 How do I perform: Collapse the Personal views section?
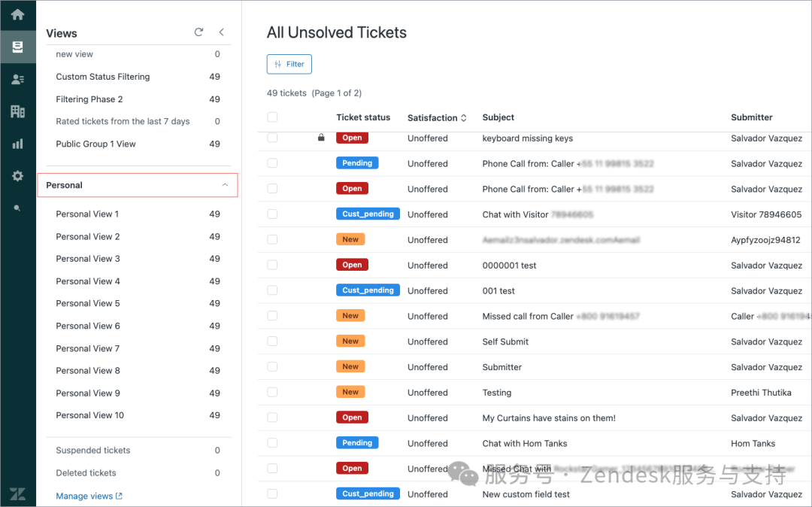(224, 185)
